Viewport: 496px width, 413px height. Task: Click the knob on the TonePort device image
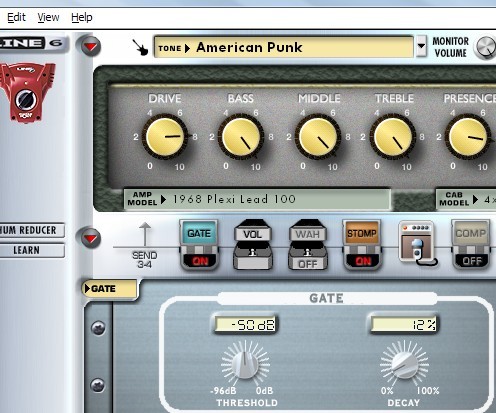(x=26, y=100)
